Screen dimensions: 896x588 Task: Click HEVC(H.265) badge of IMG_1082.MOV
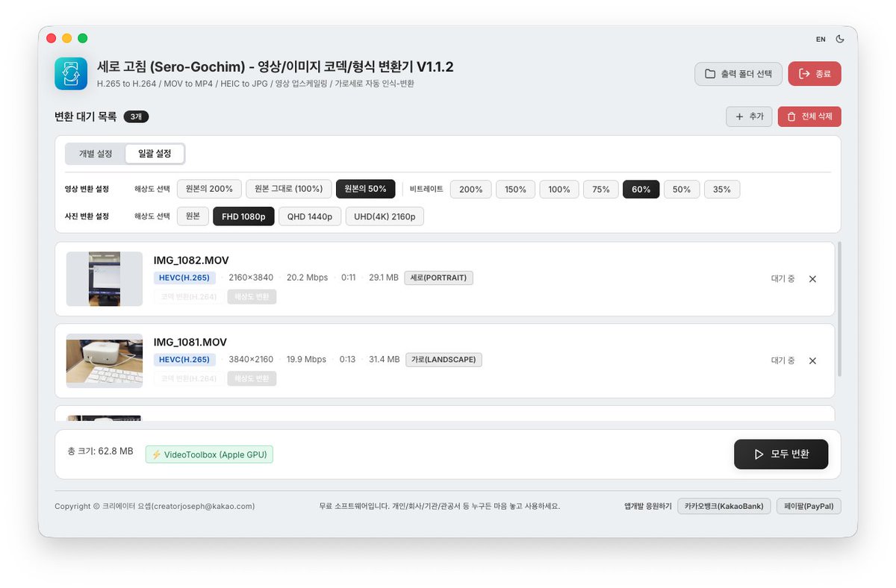(x=184, y=278)
